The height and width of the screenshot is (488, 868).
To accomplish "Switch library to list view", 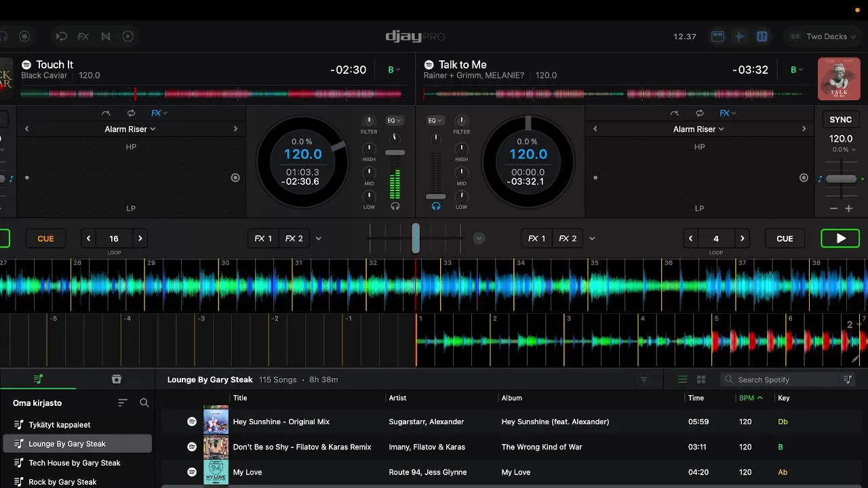I will (x=682, y=380).
